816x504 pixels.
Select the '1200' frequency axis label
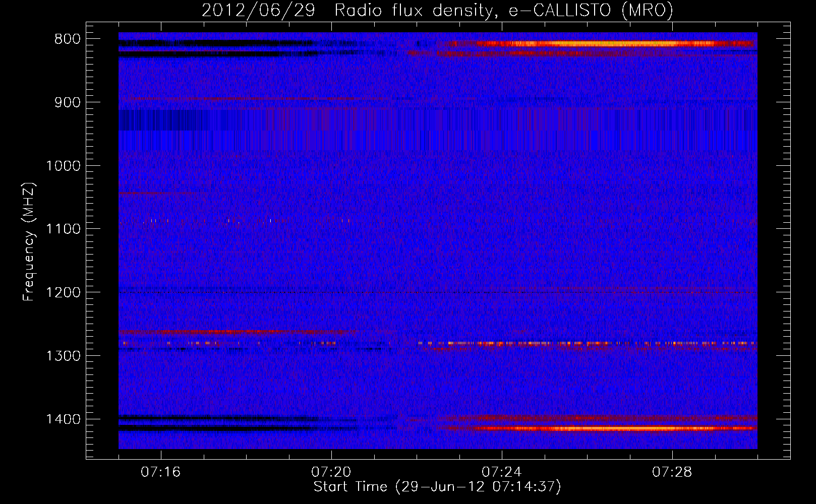(63, 292)
